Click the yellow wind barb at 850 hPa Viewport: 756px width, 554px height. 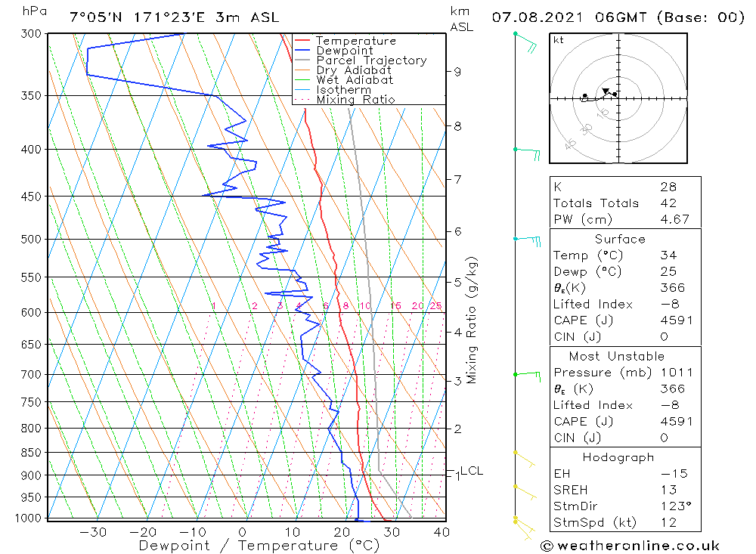(x=525, y=460)
